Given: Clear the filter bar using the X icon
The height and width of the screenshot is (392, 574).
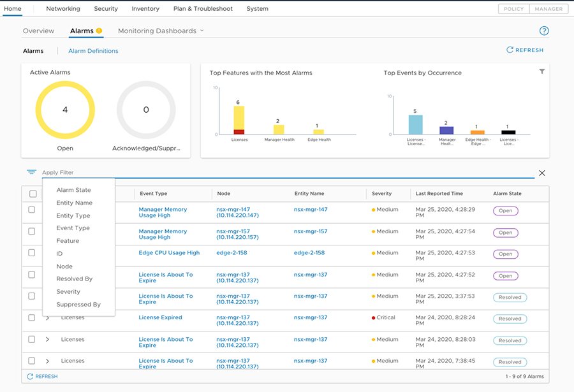Looking at the screenshot, I should (541, 172).
